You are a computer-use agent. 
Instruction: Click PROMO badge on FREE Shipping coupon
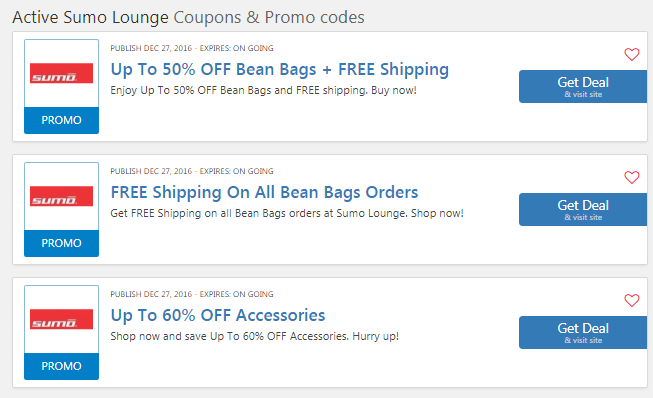pos(61,243)
